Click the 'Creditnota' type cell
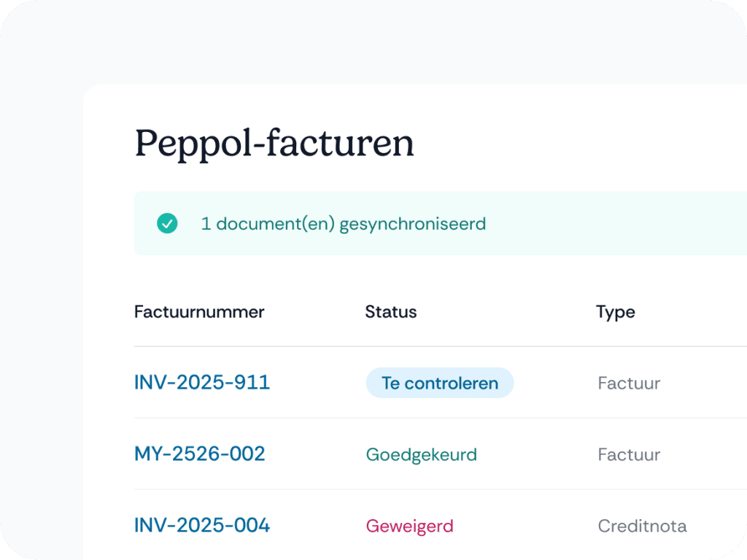 642,526
